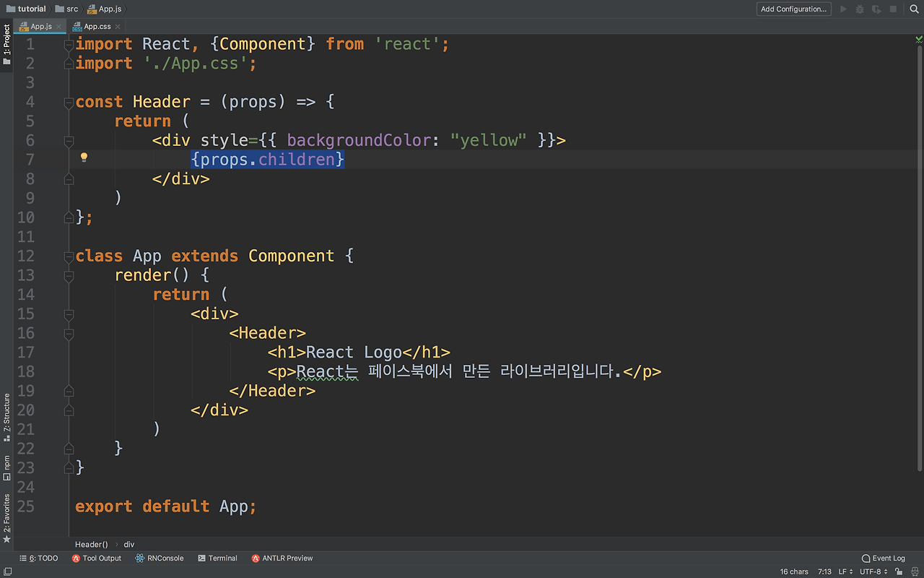Collapse the App class on line 12
This screenshot has width=924, height=578.
click(x=69, y=256)
